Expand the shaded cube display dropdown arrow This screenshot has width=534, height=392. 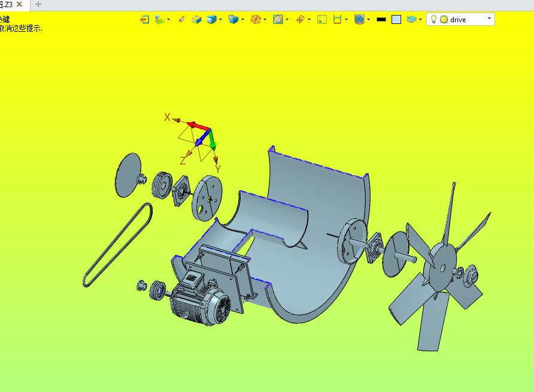coord(221,19)
